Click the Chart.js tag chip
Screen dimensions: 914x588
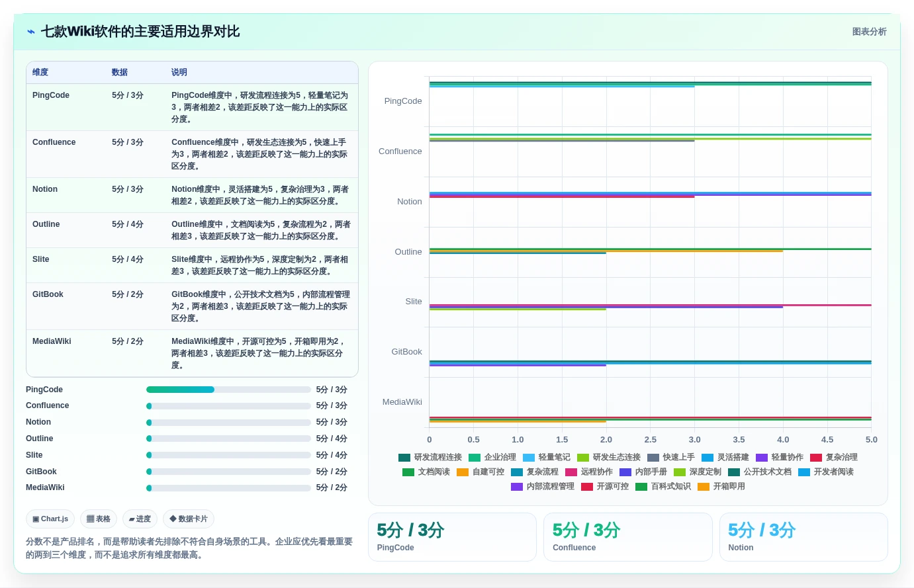[x=50, y=519]
